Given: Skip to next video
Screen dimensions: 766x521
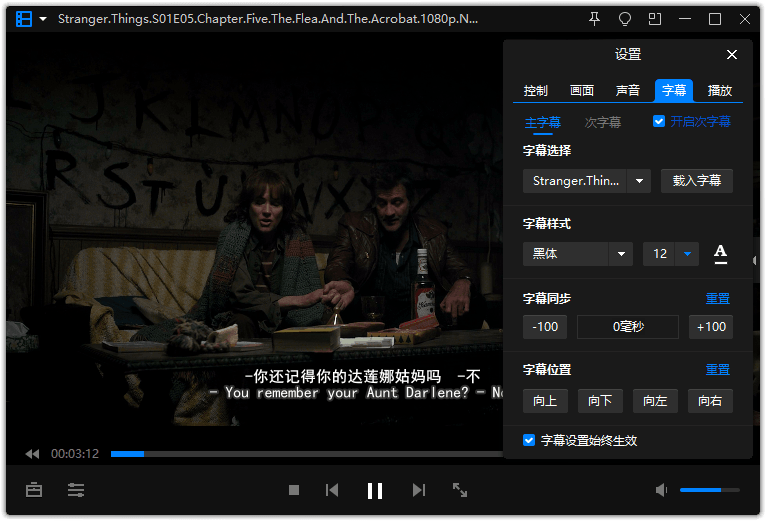Looking at the screenshot, I should 419,490.
